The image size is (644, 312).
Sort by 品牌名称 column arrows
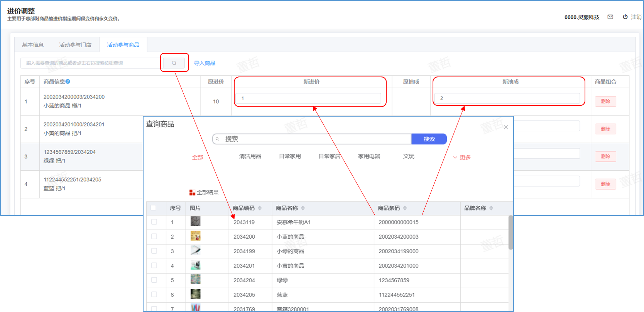coord(491,208)
